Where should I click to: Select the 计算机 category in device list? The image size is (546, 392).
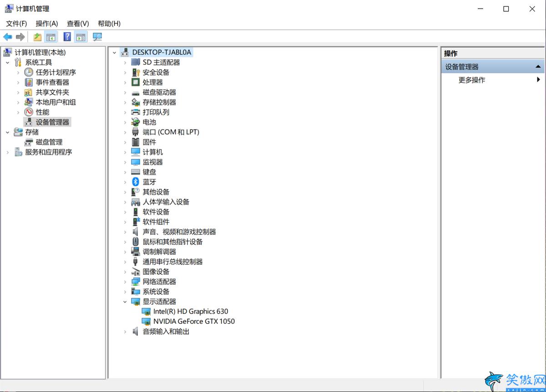152,152
